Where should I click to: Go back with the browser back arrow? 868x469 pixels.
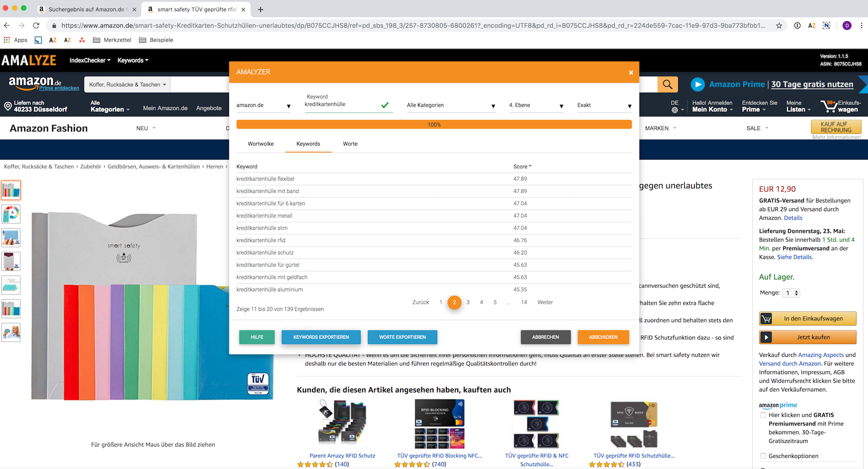click(x=6, y=26)
